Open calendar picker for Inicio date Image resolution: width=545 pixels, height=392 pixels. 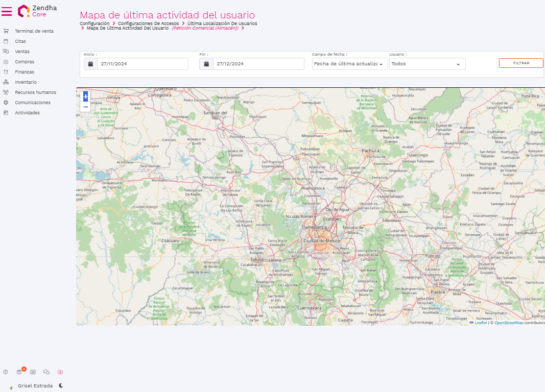(x=90, y=64)
